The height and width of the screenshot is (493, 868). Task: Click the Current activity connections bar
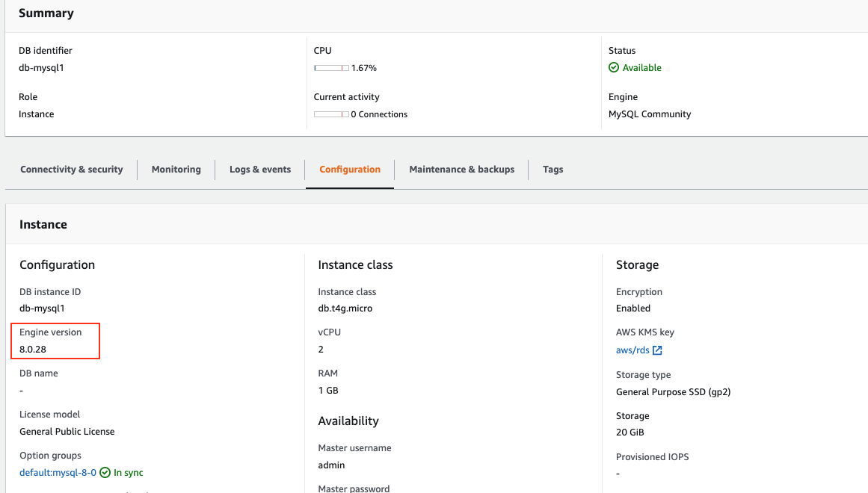point(331,114)
